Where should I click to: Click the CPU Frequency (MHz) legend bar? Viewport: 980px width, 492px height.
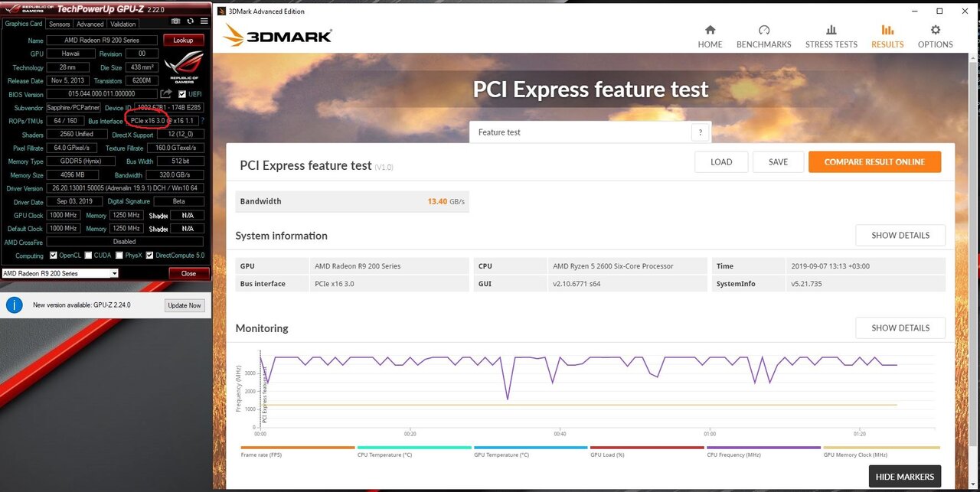click(x=763, y=448)
